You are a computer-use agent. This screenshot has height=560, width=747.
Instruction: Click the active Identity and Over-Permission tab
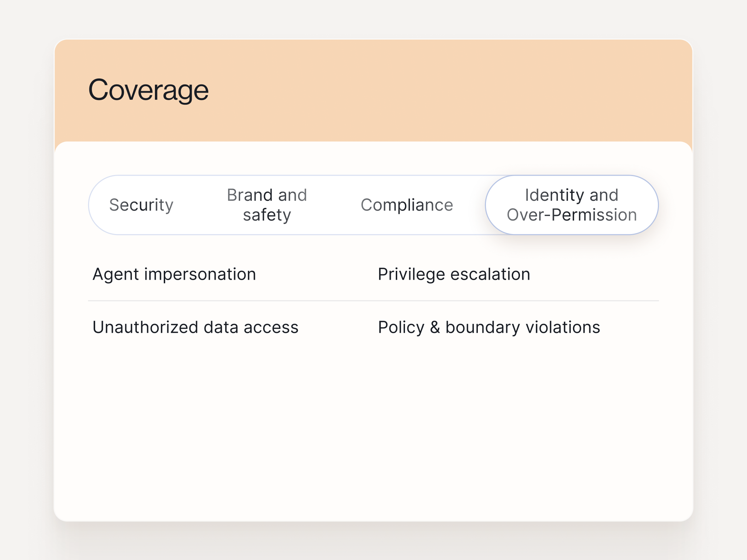click(x=572, y=205)
